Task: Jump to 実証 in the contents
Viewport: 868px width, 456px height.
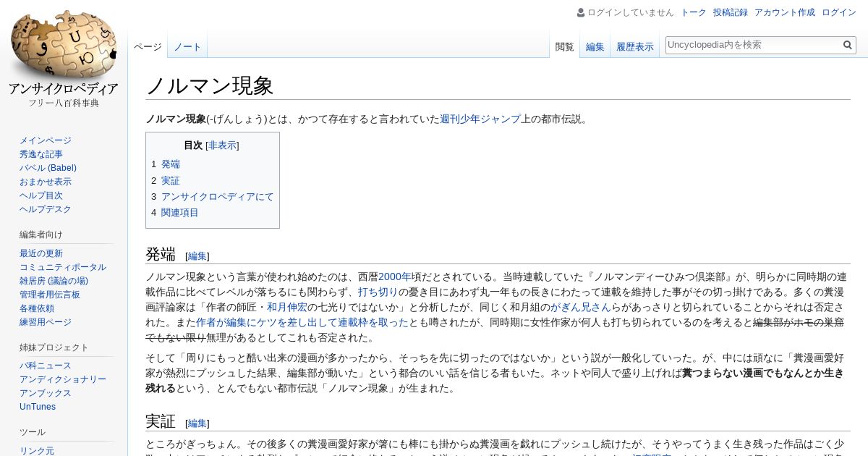Action: pos(171,180)
